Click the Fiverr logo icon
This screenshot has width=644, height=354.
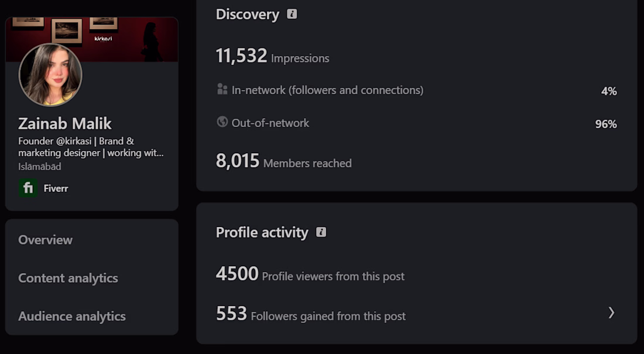pos(28,188)
